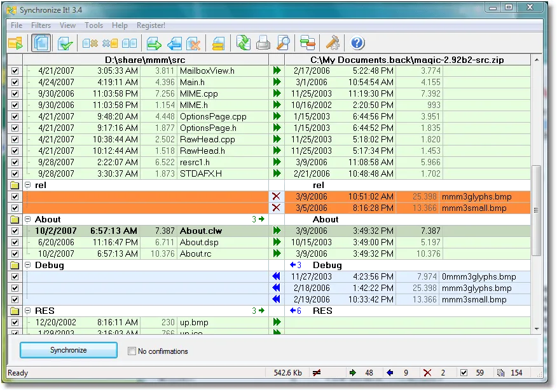The image size is (557, 392).
Task: Click the magnifying glass preview icon
Action: coord(284,43)
